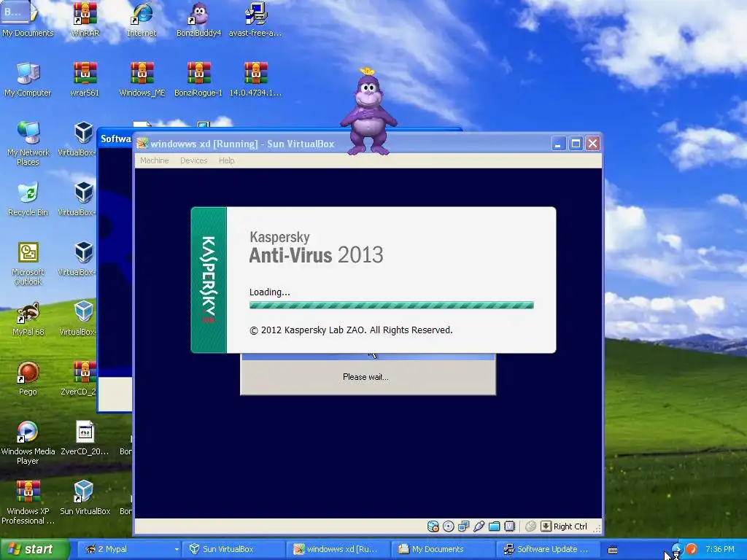The height and width of the screenshot is (560, 747).
Task: Select the WinRAR desktop shortcut
Action: click(85, 19)
